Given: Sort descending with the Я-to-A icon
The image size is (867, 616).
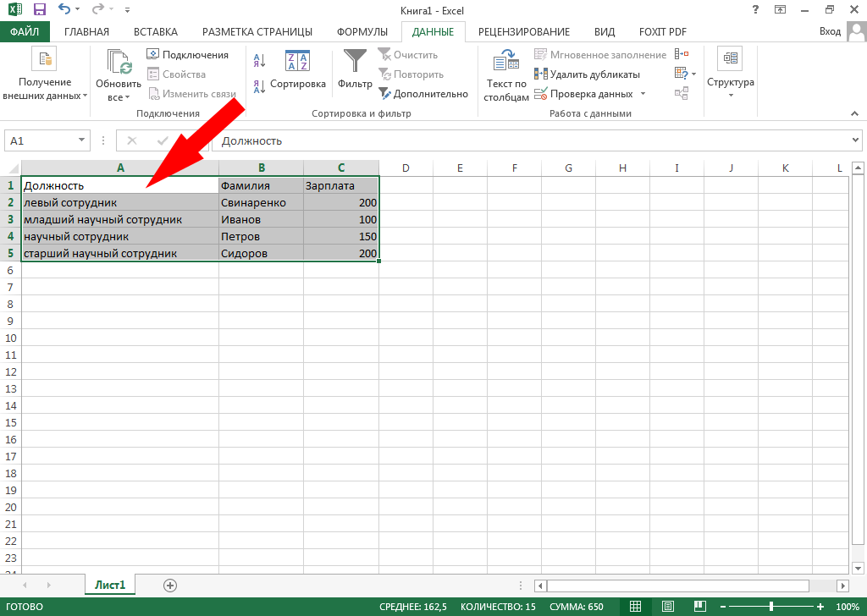Looking at the screenshot, I should (x=260, y=86).
